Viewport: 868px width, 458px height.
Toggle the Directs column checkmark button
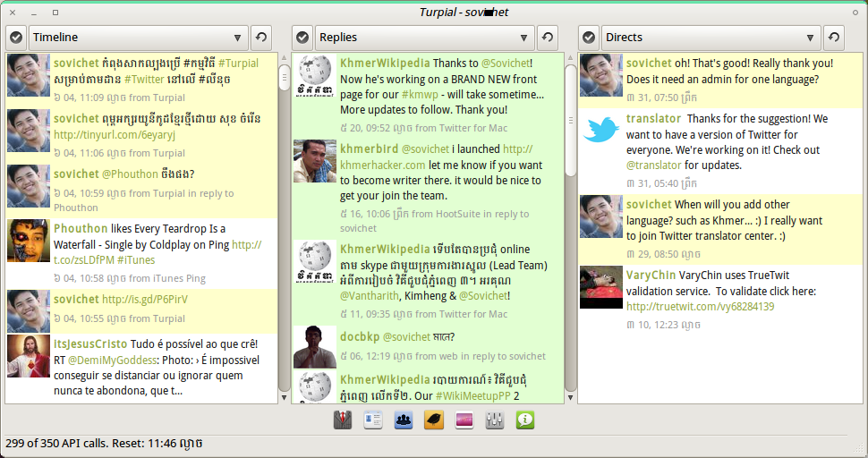[589, 38]
